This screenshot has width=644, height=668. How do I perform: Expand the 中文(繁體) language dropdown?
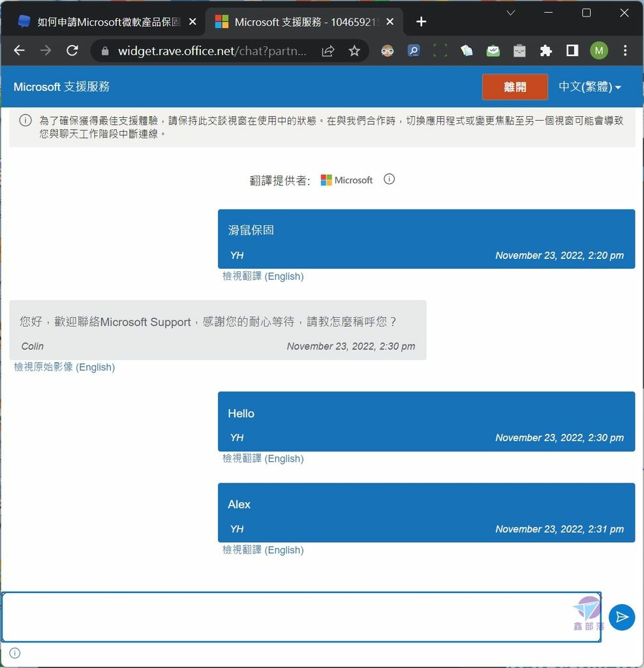pyautogui.click(x=590, y=87)
